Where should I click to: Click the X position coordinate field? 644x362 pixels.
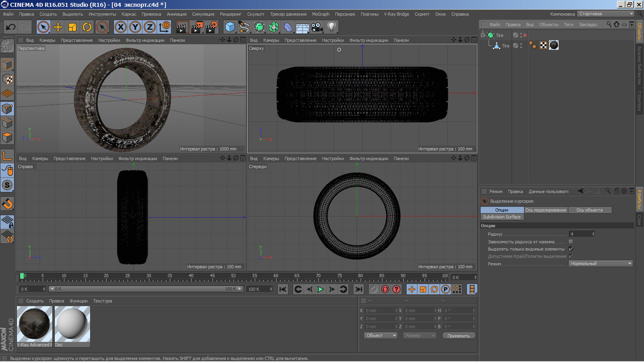tap(381, 311)
